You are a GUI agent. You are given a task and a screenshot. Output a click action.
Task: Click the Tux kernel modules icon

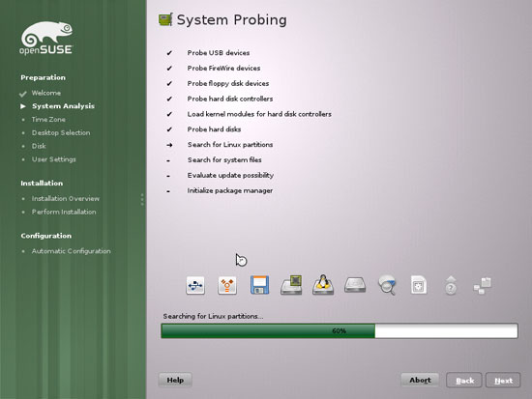[x=323, y=284]
